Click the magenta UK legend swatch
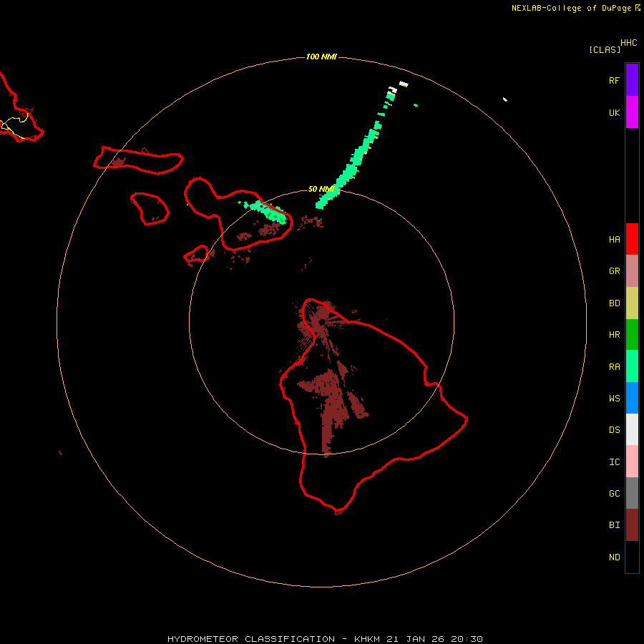 [x=632, y=112]
